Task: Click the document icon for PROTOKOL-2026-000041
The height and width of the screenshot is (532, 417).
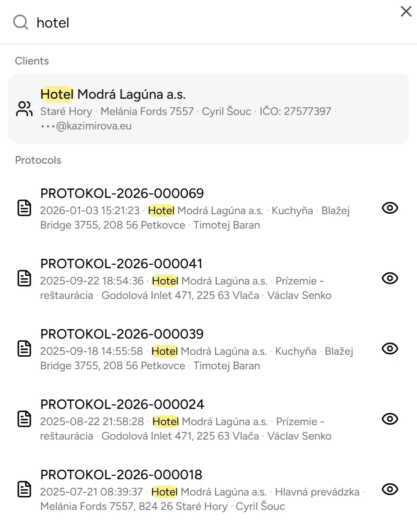Action: 24,279
